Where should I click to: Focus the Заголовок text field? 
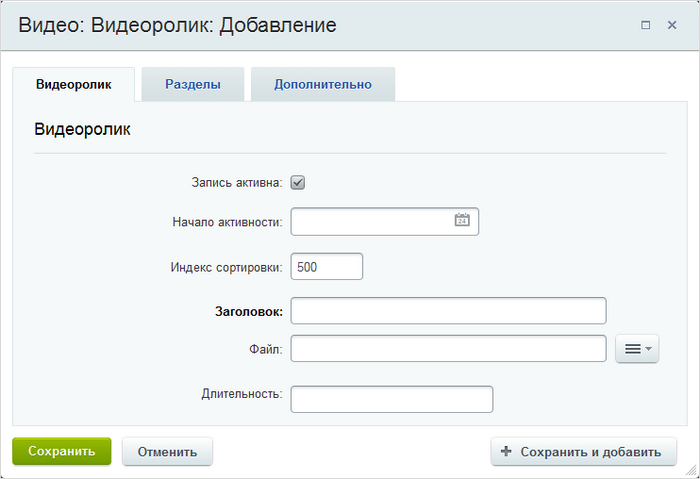pos(448,311)
